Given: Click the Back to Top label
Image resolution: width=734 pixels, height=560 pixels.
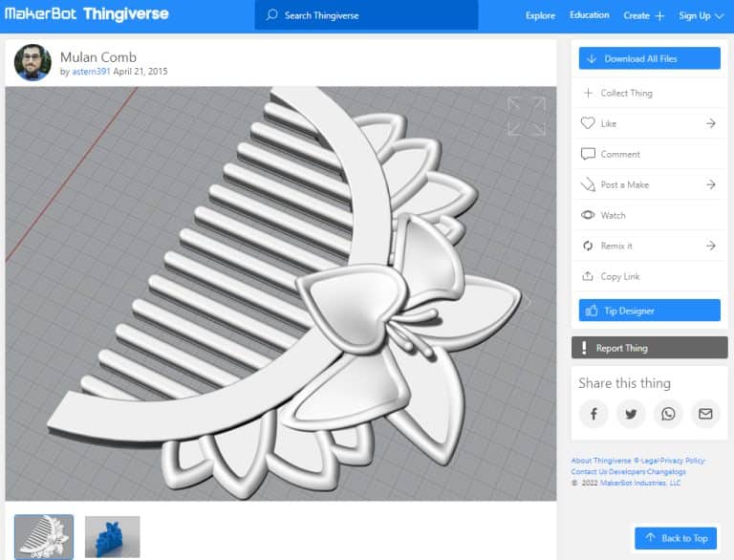Looking at the screenshot, I should 684,538.
